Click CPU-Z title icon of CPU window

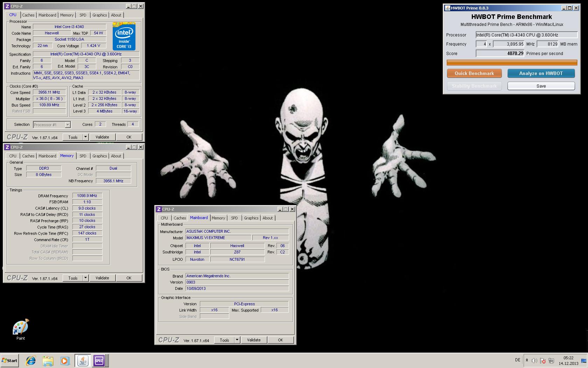coord(7,6)
